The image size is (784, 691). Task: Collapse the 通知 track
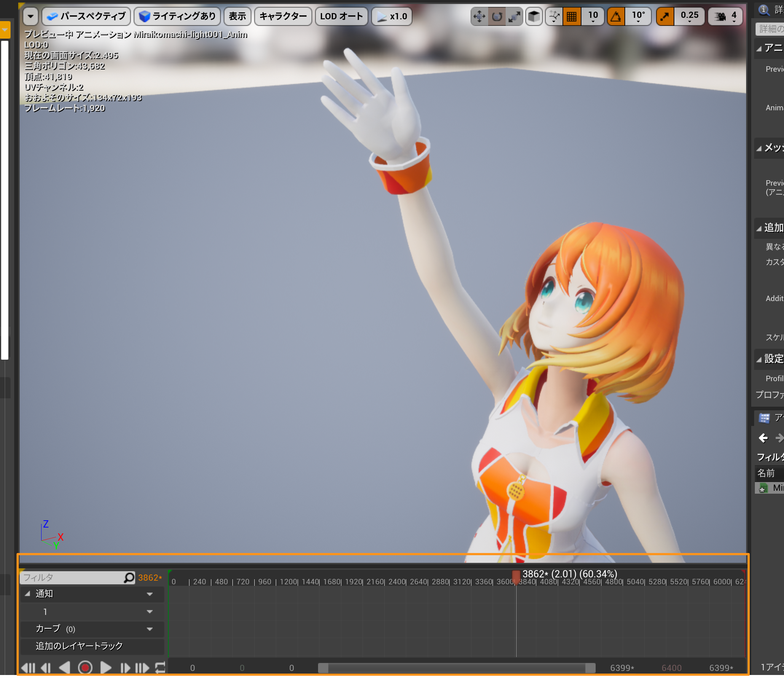click(x=27, y=594)
